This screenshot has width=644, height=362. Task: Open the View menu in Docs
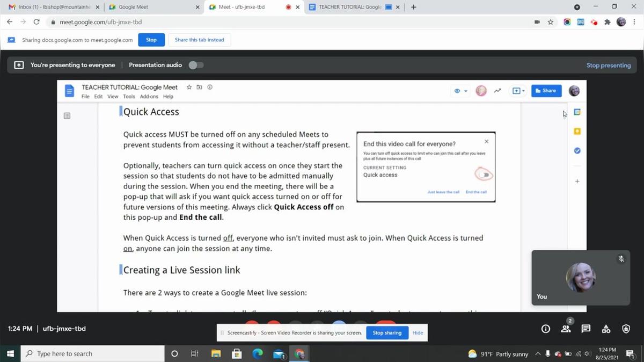point(113,97)
